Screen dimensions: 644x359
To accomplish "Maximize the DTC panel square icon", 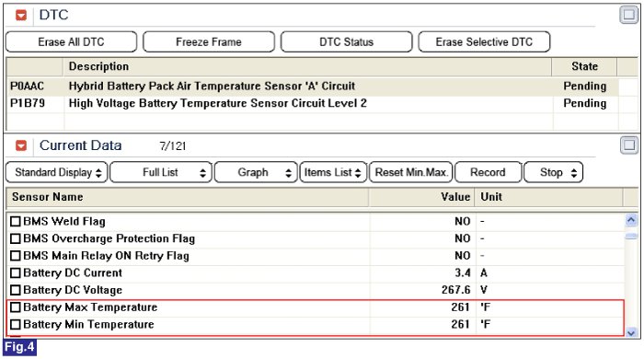I will click(628, 16).
